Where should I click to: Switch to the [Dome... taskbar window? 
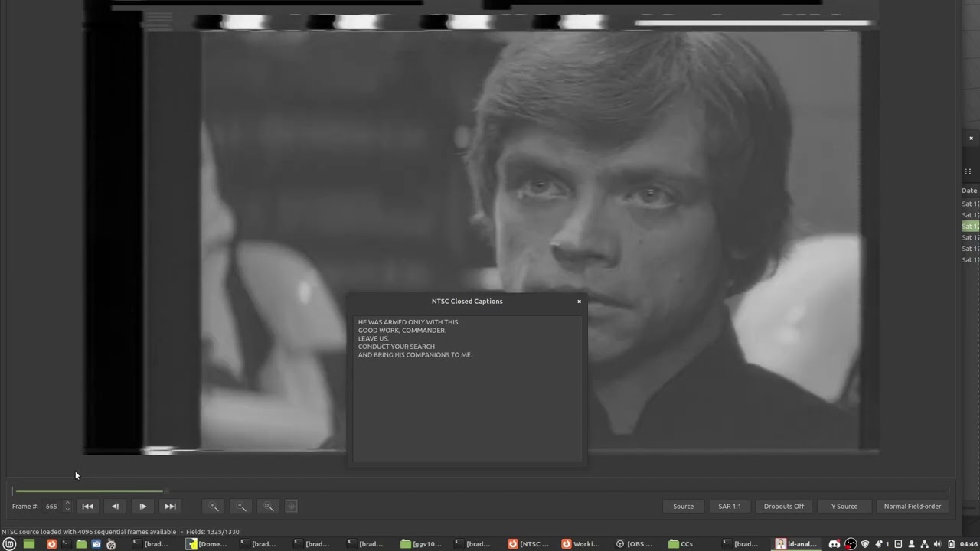point(208,544)
